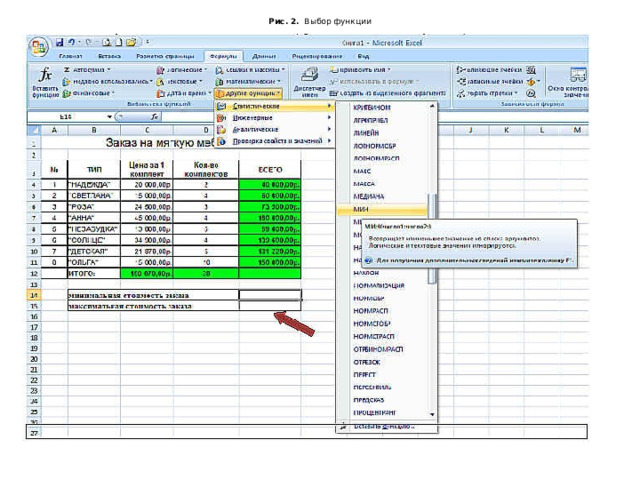
Task: Open the Текстовые functions category
Action: point(180,82)
